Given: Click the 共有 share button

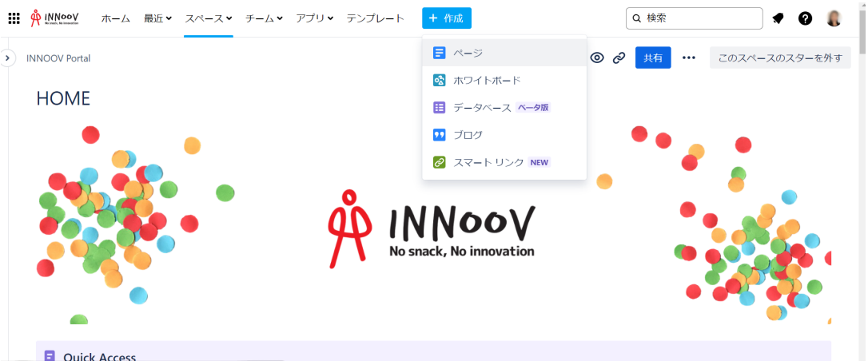Looking at the screenshot, I should (653, 58).
